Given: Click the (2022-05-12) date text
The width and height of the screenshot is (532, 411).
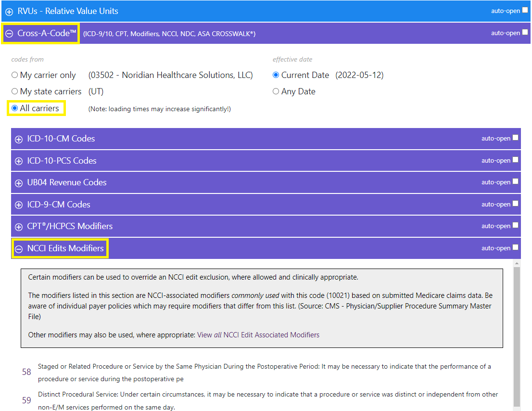Looking at the screenshot, I should coord(359,75).
